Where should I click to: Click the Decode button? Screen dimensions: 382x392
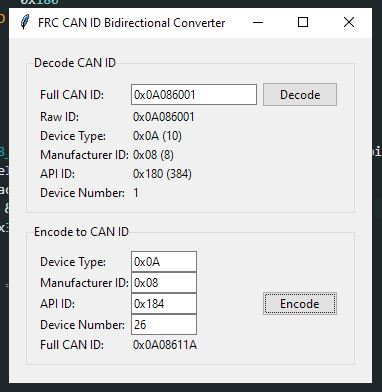click(x=300, y=95)
